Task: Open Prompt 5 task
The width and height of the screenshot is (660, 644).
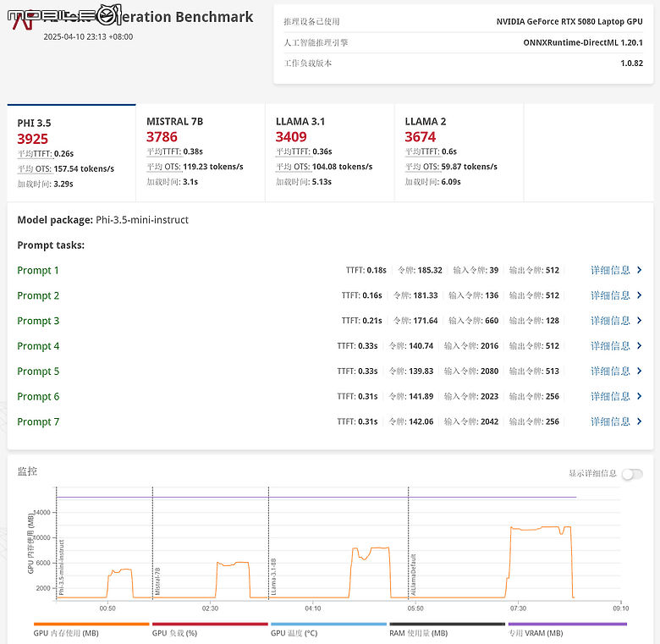Action: point(38,372)
